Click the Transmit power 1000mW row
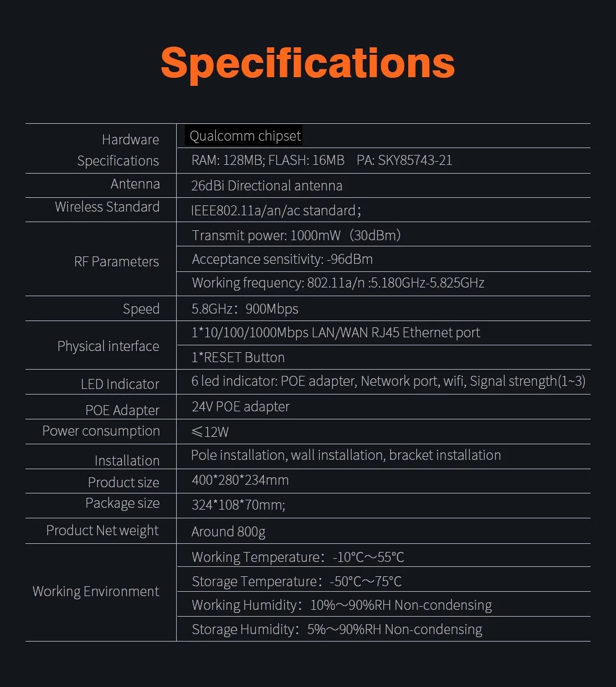The width and height of the screenshot is (616, 687). pyautogui.click(x=296, y=235)
